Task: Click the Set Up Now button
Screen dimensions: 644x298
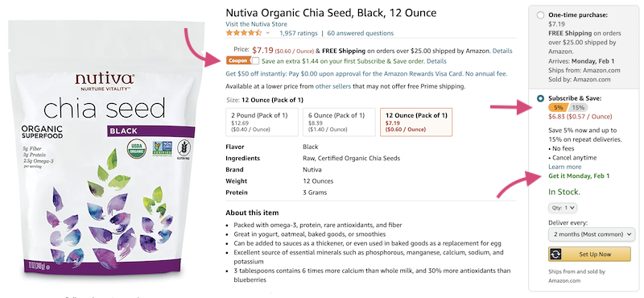Action: pyautogui.click(x=589, y=254)
